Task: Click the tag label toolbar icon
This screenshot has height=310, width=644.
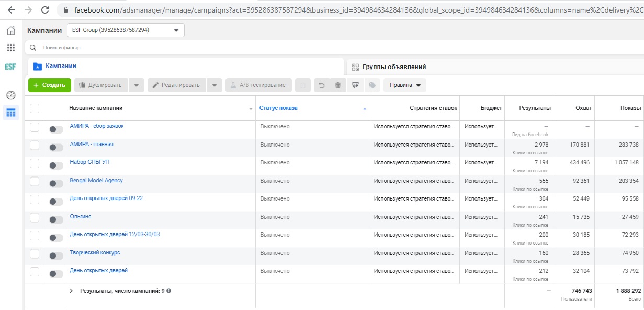Action: click(x=372, y=85)
